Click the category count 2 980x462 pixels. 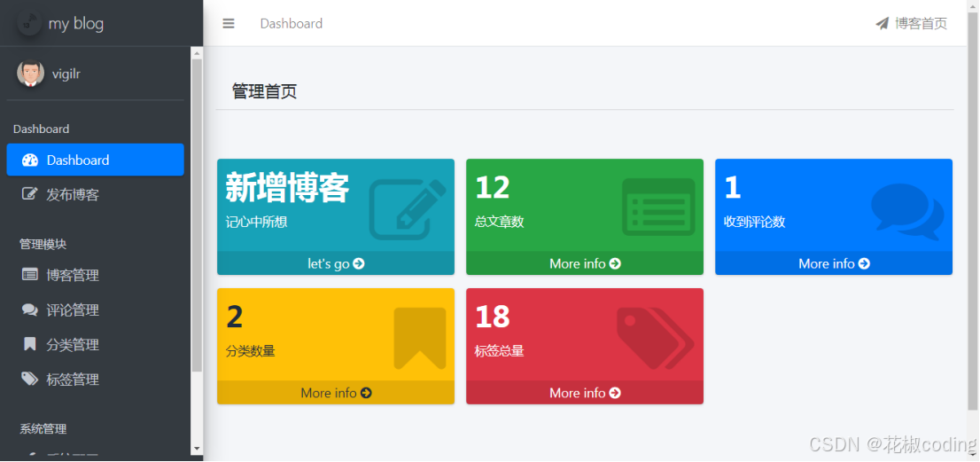click(x=235, y=317)
